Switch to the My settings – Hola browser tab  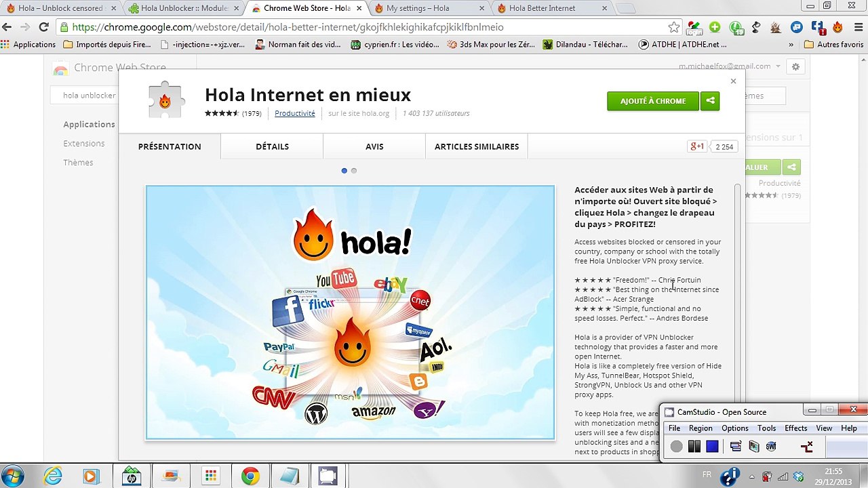point(430,8)
